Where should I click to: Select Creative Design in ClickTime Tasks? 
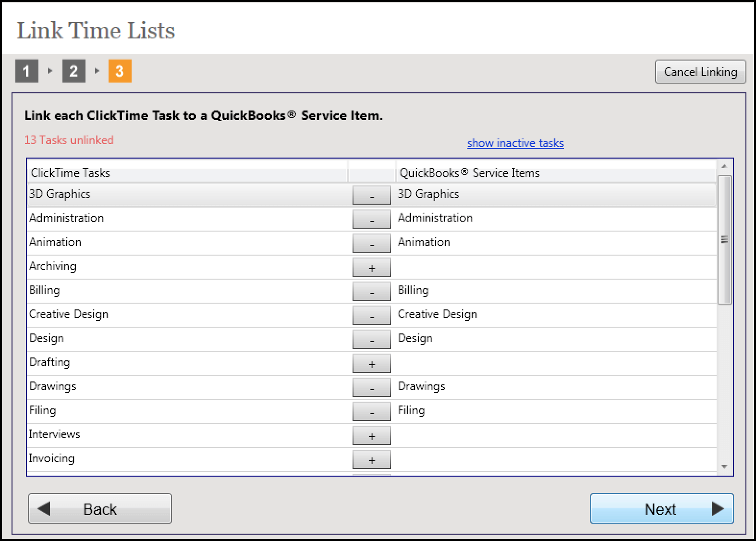click(69, 314)
